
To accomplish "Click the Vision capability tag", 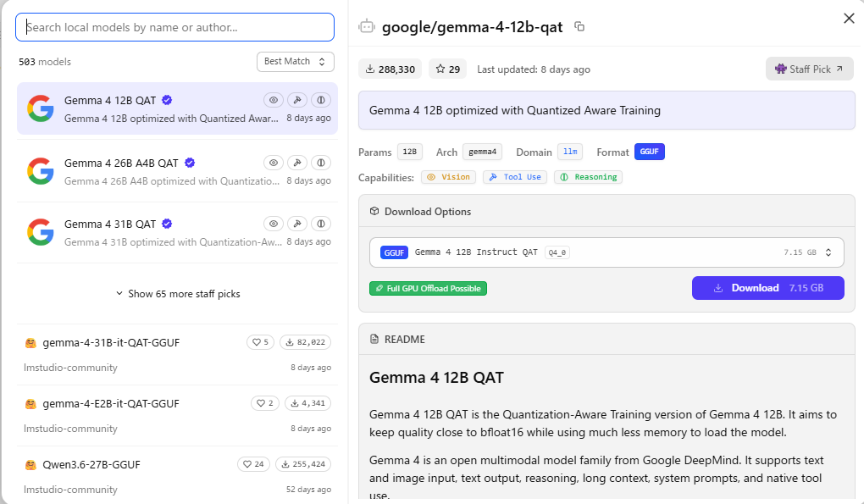I will [449, 177].
